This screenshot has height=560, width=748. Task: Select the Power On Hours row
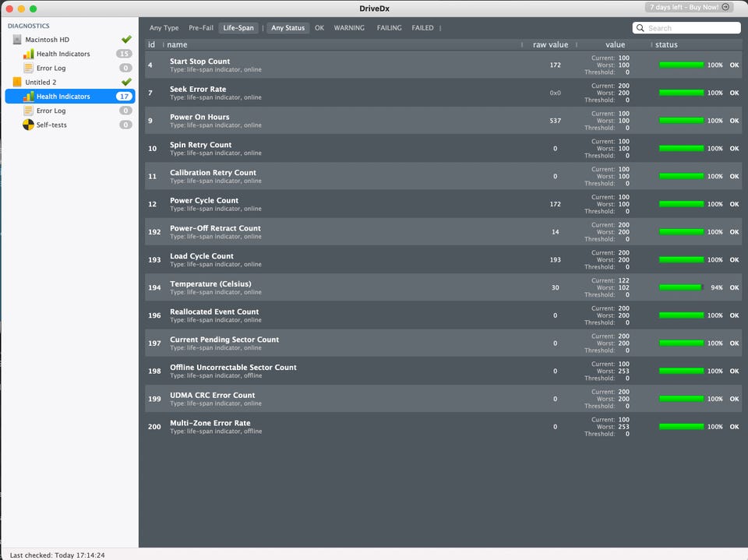click(x=443, y=121)
